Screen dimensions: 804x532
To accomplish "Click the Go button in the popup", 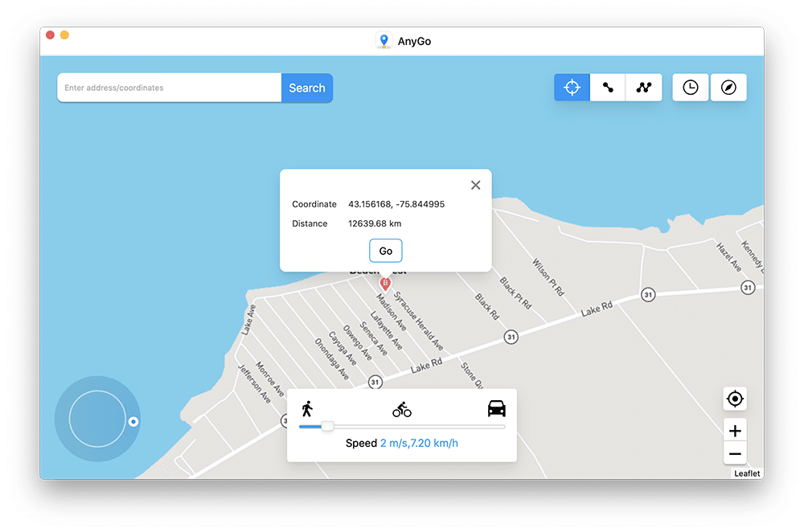I will pos(386,251).
